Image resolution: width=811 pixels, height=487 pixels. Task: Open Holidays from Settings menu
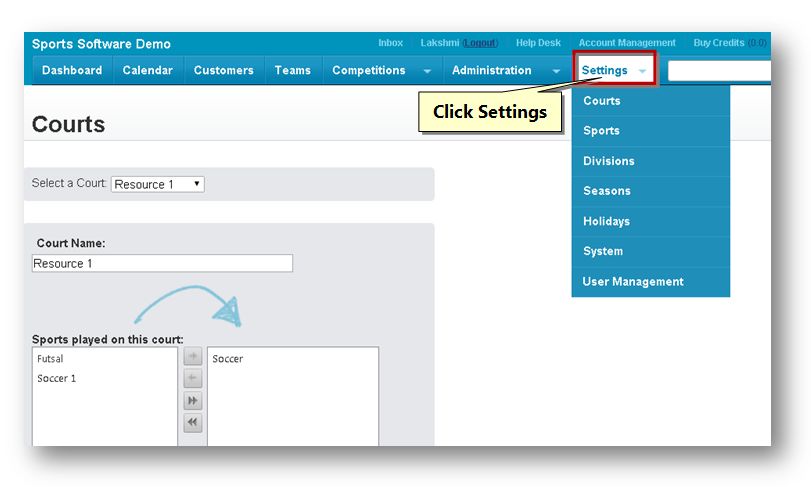(x=651, y=221)
